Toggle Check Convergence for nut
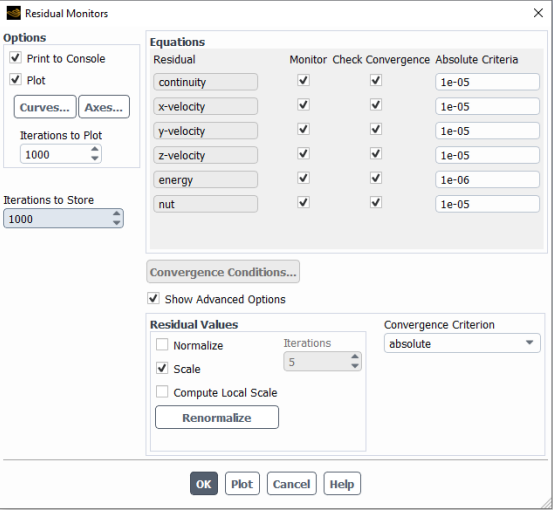 point(376,202)
